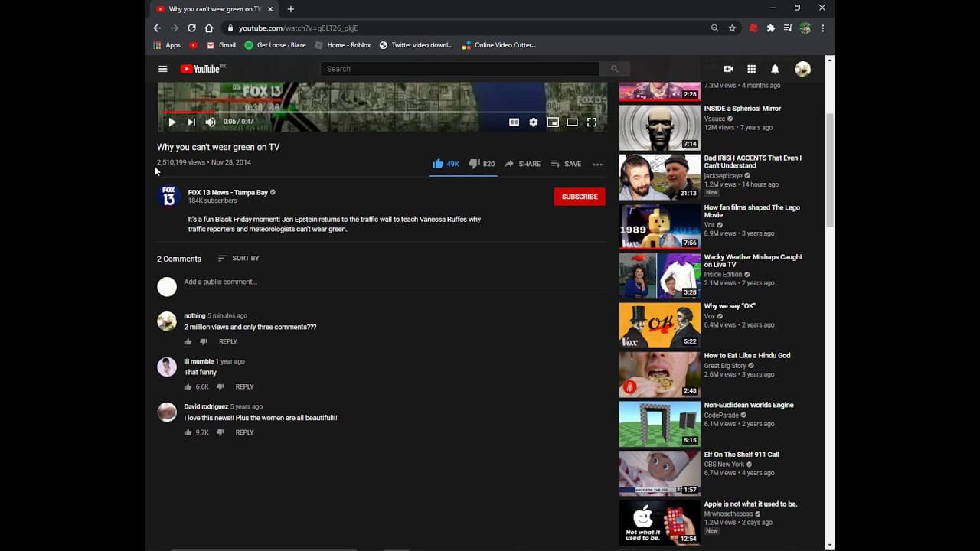The width and height of the screenshot is (980, 551).
Task: Open the create video camera icon
Action: click(728, 69)
